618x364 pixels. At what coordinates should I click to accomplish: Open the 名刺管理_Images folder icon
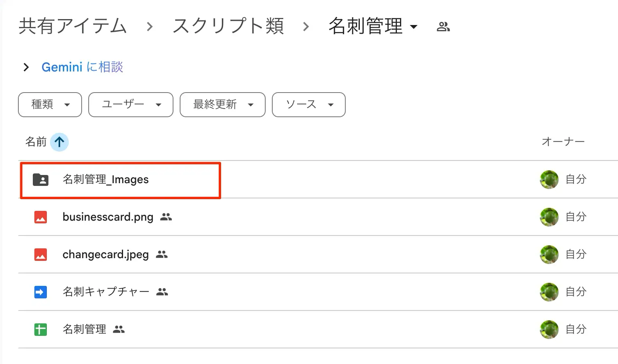point(41,180)
